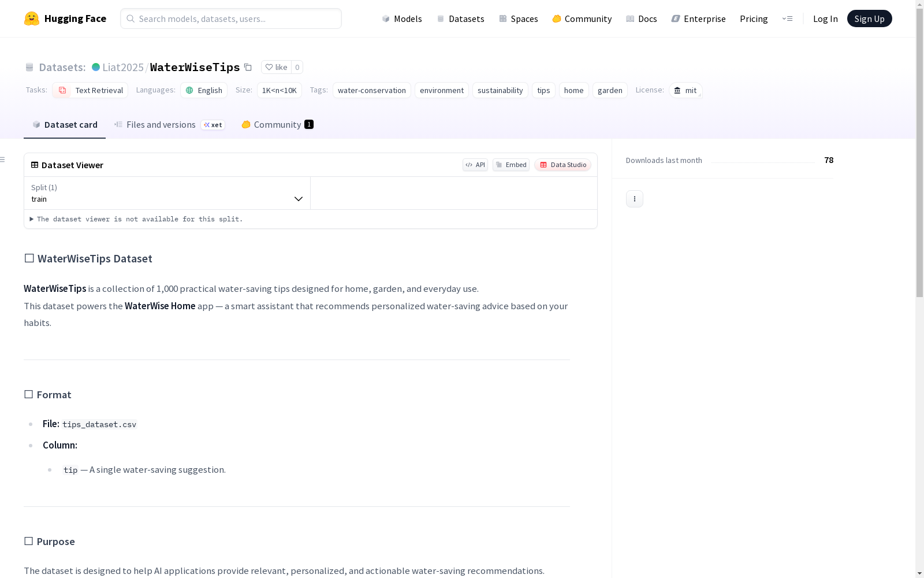Click the scrollbar down arrow

919,573
